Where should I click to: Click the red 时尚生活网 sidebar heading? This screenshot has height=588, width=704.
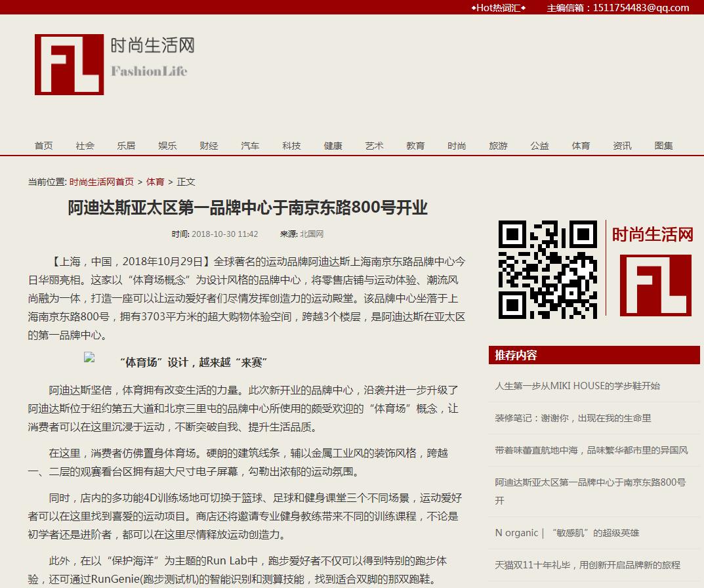tap(652, 234)
